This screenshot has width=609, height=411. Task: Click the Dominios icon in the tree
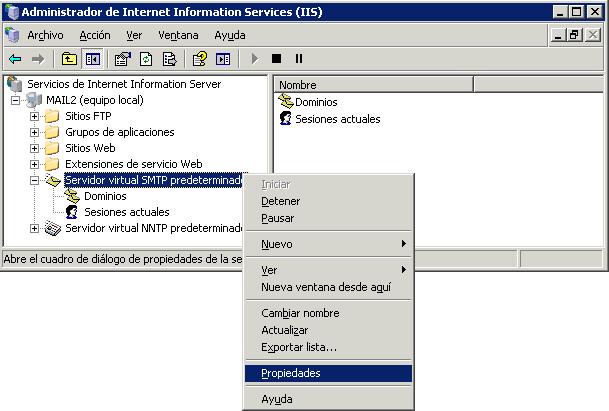click(x=72, y=196)
